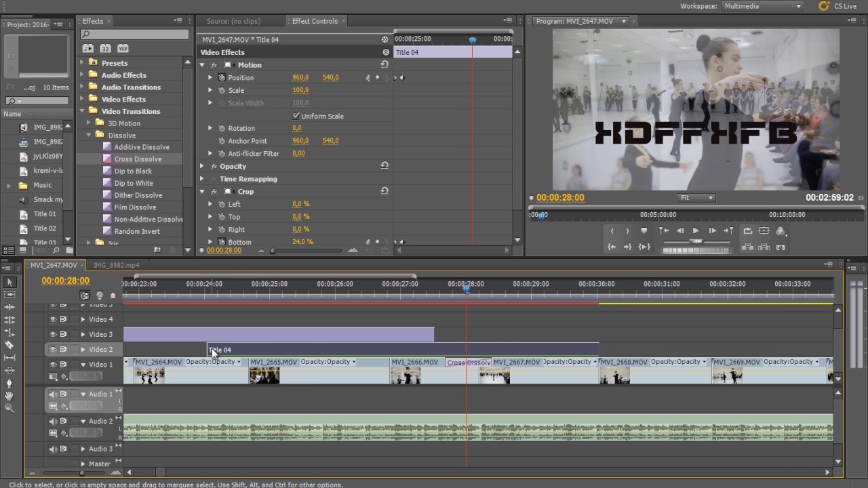The width and height of the screenshot is (868, 488).
Task: Select the Pen tool
Action: [9, 383]
